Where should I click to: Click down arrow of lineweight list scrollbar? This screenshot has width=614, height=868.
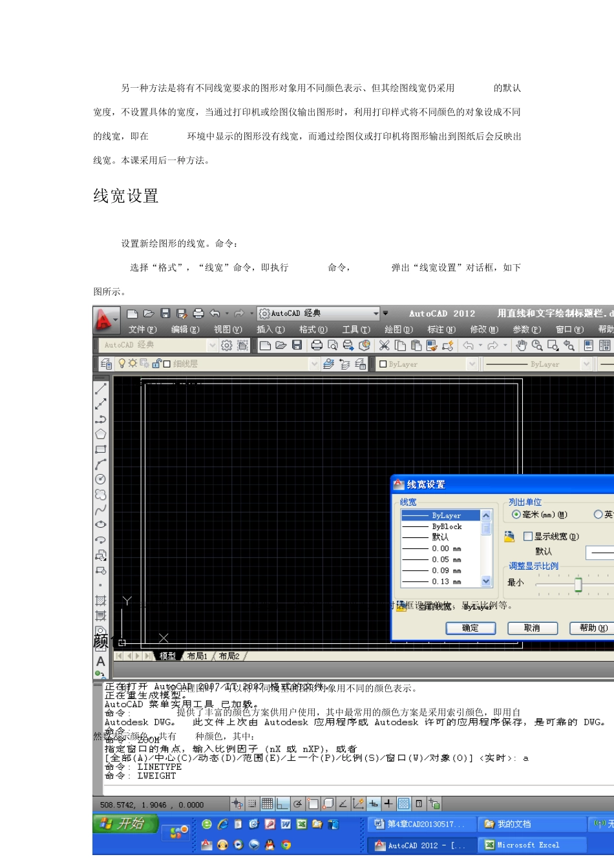click(x=486, y=581)
